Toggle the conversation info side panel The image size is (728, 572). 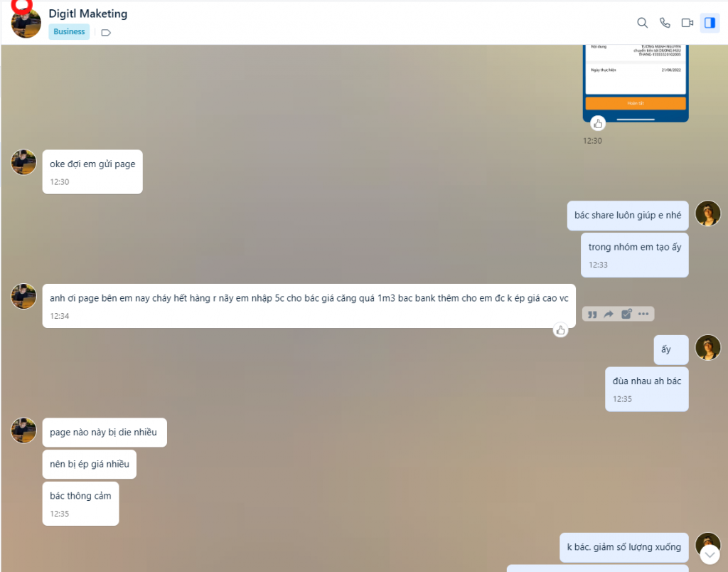pos(710,23)
